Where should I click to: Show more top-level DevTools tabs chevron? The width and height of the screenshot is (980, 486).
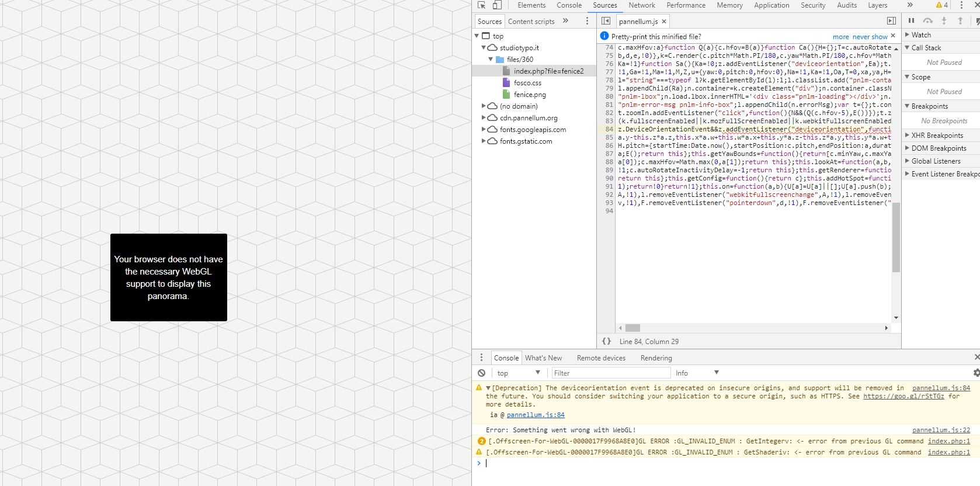click(x=909, y=5)
